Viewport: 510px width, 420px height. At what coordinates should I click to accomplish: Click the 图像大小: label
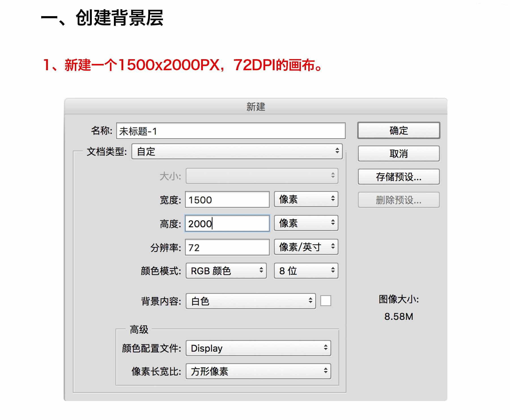pos(399,299)
